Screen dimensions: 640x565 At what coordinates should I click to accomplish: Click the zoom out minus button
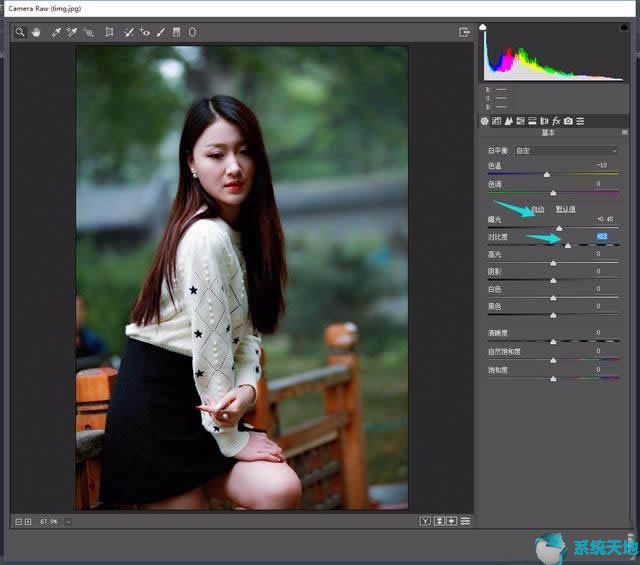[x=18, y=522]
